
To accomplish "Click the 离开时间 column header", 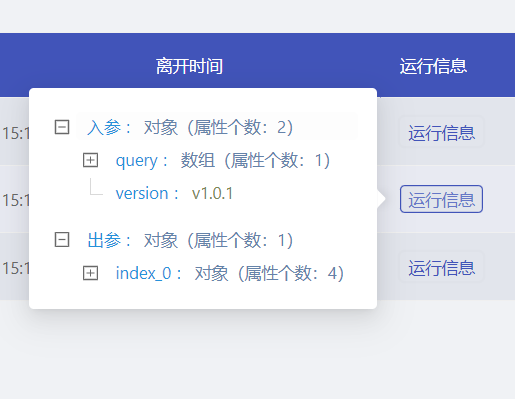I will [x=189, y=66].
